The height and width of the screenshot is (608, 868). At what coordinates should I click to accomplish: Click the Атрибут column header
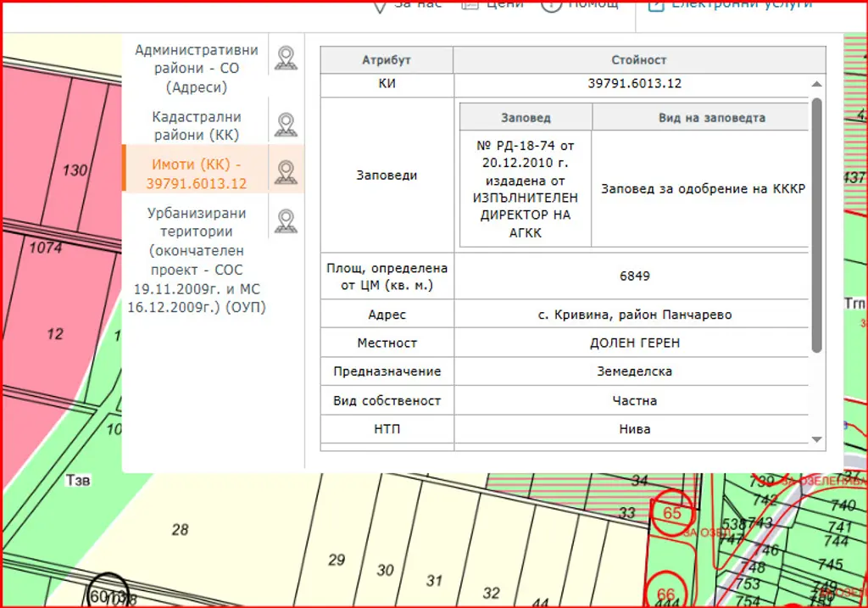[x=387, y=60]
